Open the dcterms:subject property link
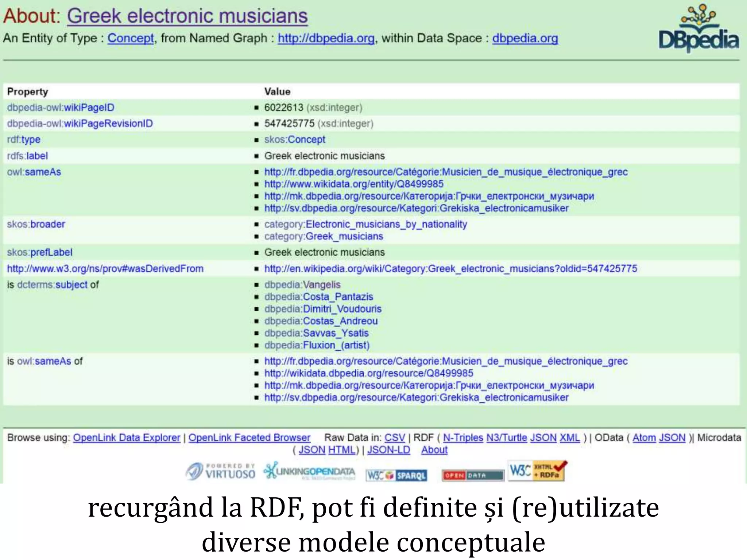Viewport: 747px width, 560px height. [53, 285]
